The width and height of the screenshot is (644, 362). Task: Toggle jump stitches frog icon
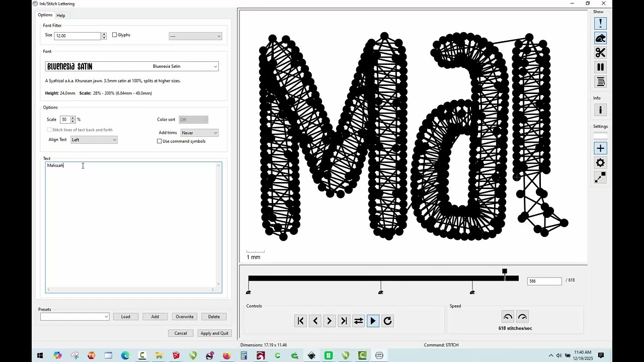tap(600, 38)
